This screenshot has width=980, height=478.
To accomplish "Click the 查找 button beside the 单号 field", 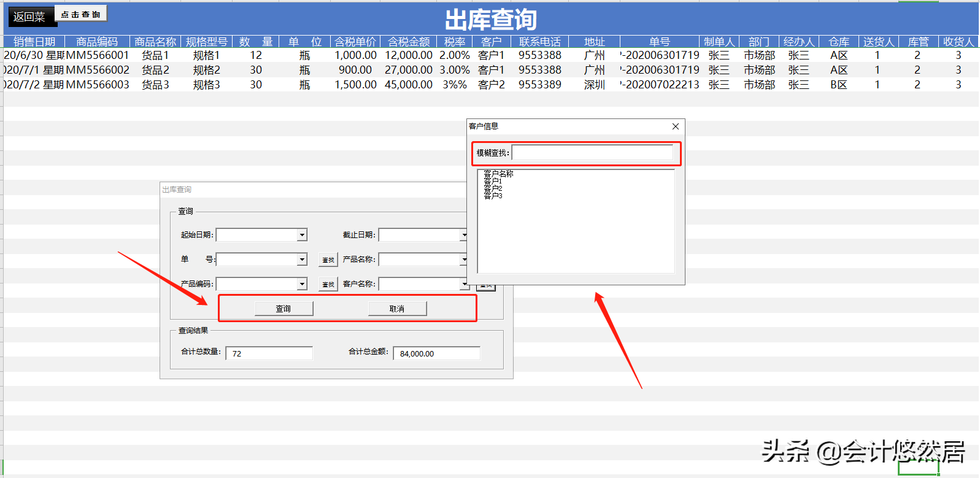I will [328, 260].
